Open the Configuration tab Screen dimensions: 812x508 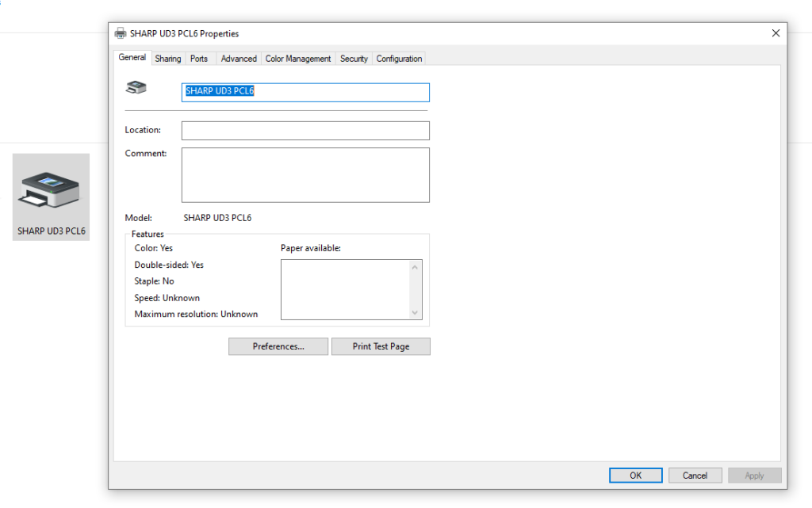(x=399, y=58)
